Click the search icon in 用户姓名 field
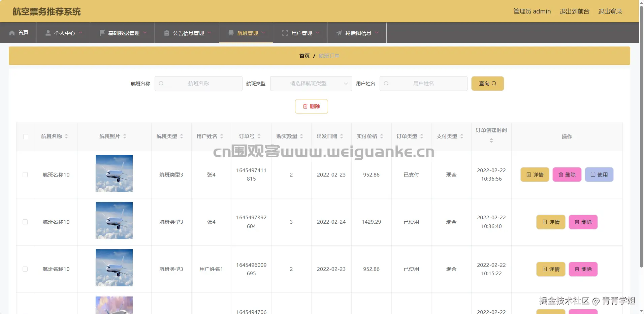 point(386,84)
